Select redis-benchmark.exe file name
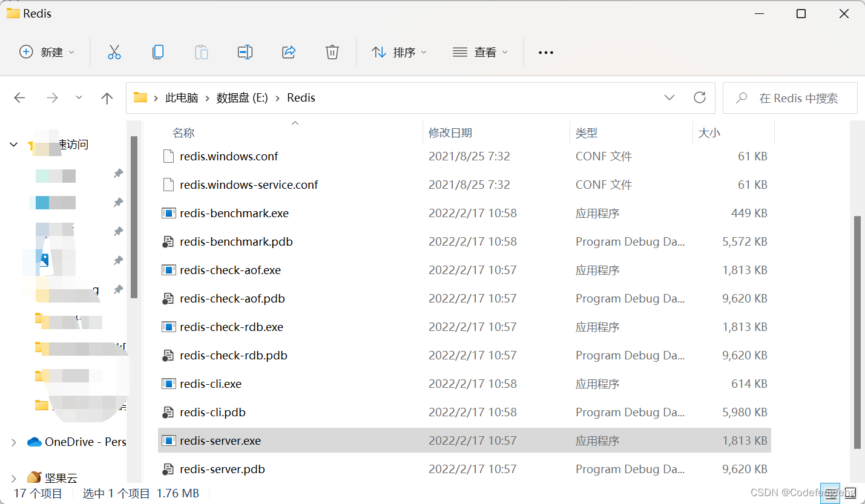Image resolution: width=865 pixels, height=504 pixels. (234, 213)
